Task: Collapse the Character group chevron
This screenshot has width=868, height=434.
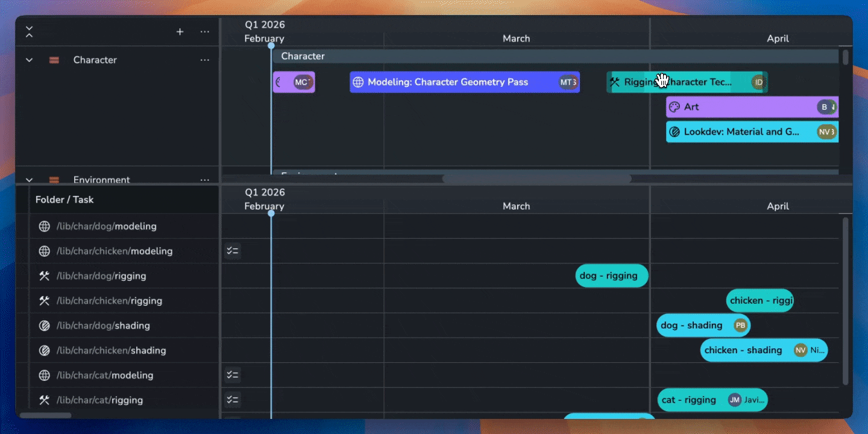Action: (x=29, y=60)
